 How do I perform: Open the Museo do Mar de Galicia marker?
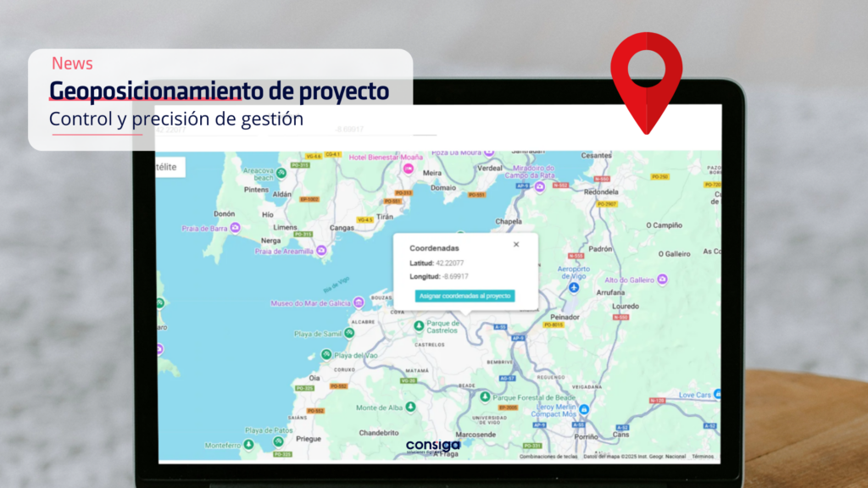click(359, 302)
